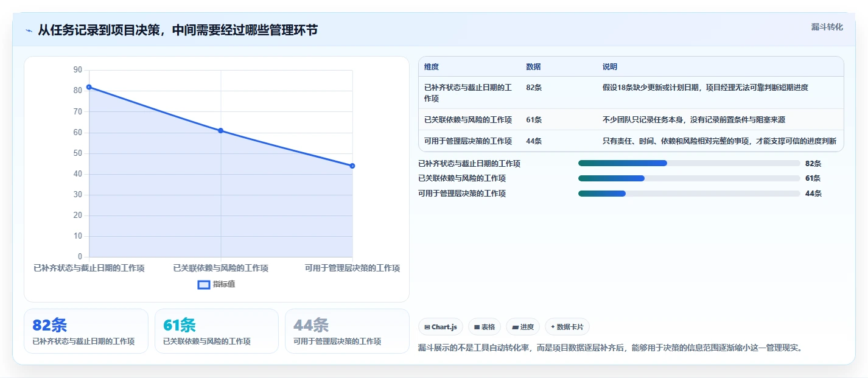Select the Chart.js tag

click(x=441, y=327)
